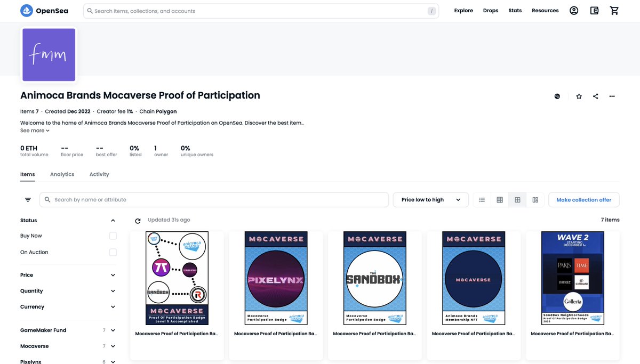
Task: Open the Resources menu
Action: (545, 11)
